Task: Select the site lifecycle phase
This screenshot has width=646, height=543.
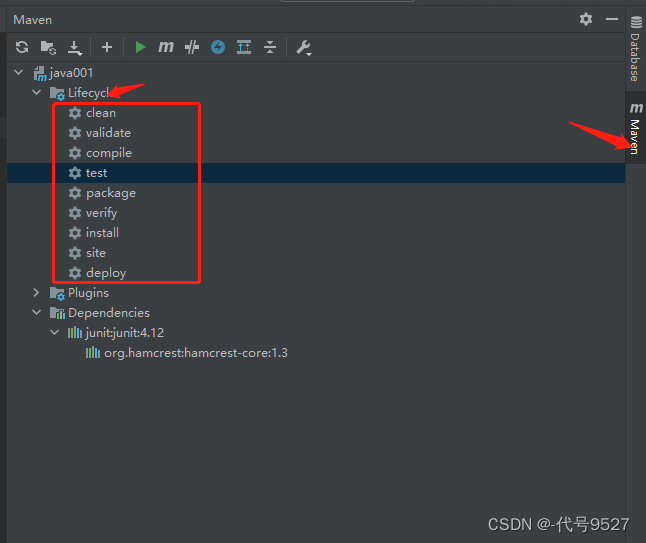Action: point(87,253)
